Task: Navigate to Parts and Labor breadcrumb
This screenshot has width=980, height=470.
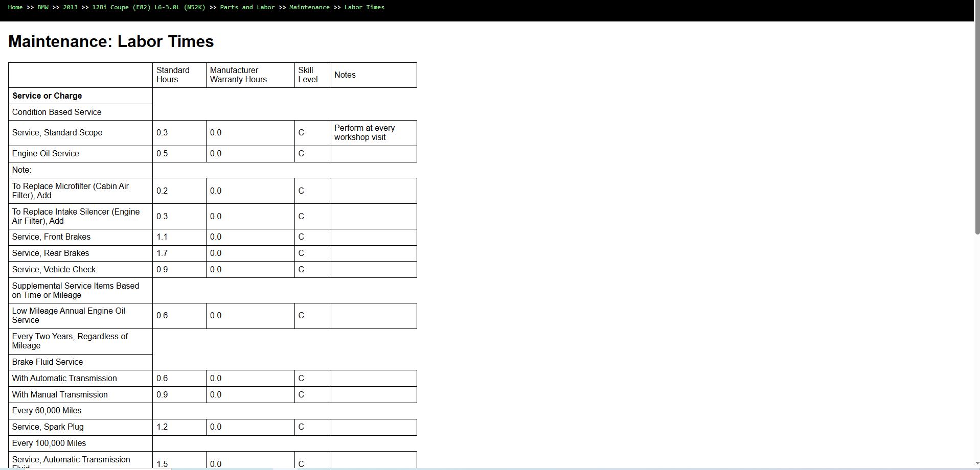Action: coord(247,7)
